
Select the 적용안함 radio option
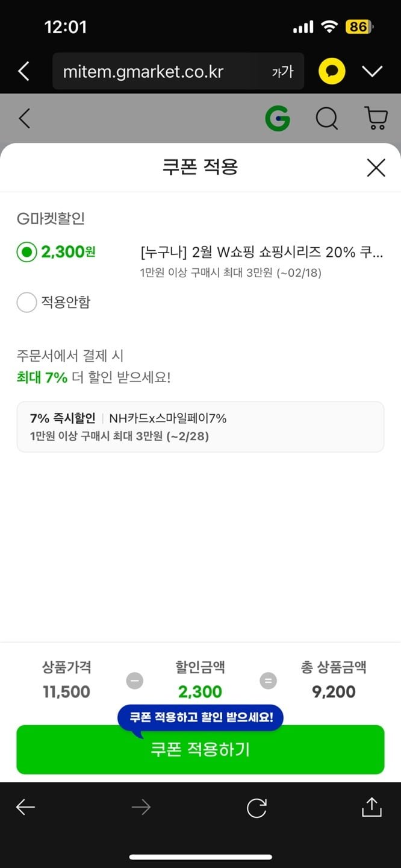[x=26, y=302]
